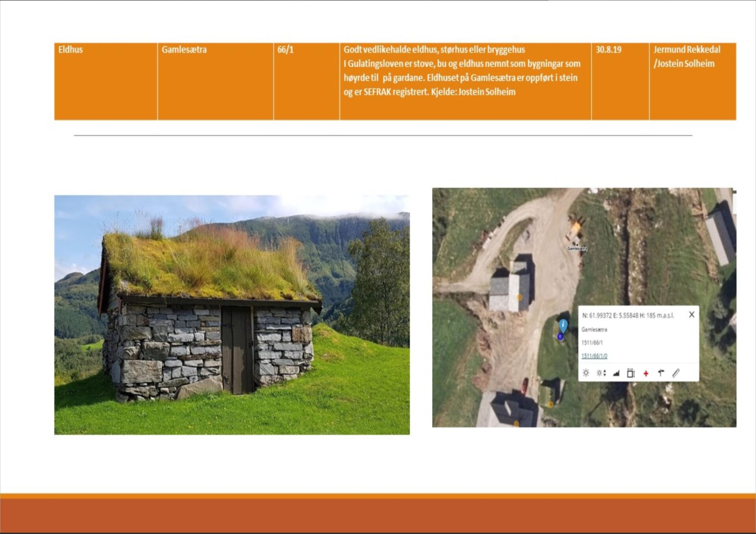Close the map coordinates popup
756x534 pixels.
click(x=691, y=315)
